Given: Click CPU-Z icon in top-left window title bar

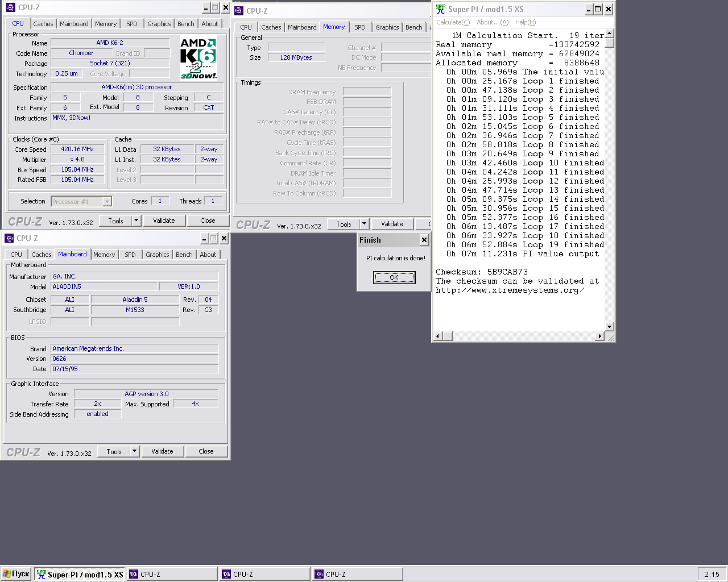Looking at the screenshot, I should pos(10,7).
